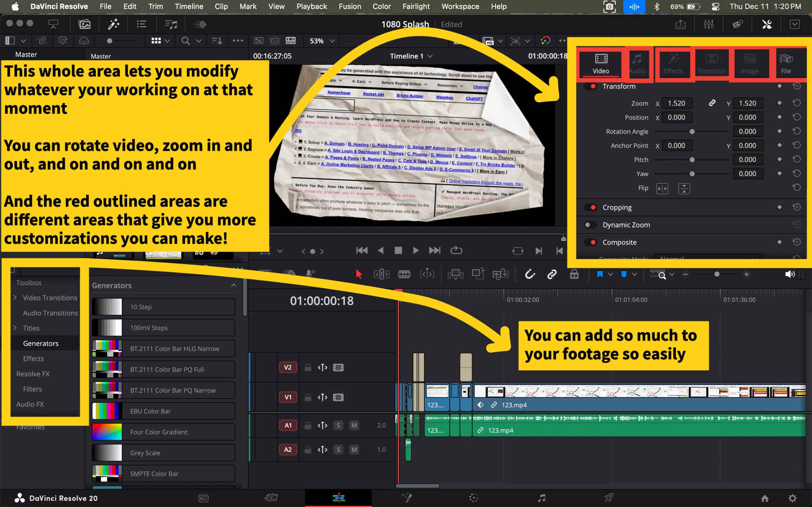The height and width of the screenshot is (507, 812).
Task: Click the Flip vertical button
Action: point(684,189)
